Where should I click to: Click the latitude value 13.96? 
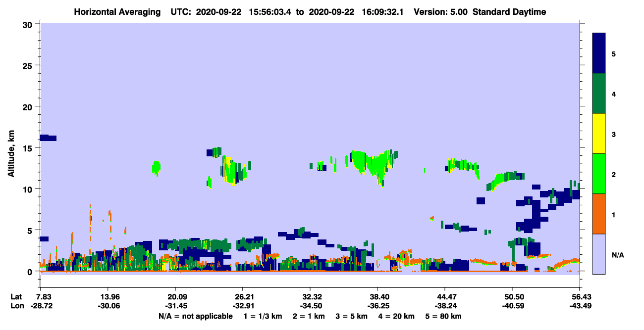click(107, 296)
